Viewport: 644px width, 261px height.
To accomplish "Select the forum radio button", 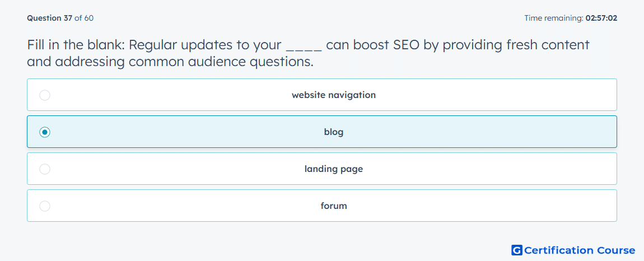I will [45, 206].
